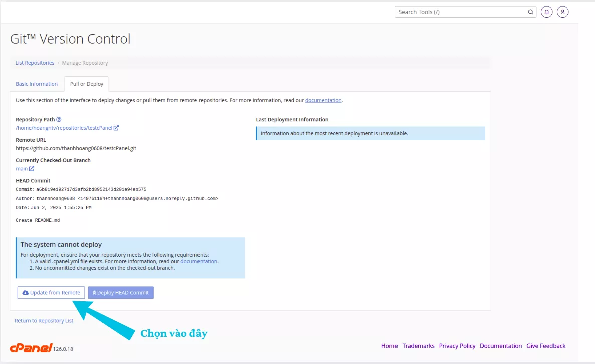Open documentation link in the cannot deploy notice

(x=199, y=261)
